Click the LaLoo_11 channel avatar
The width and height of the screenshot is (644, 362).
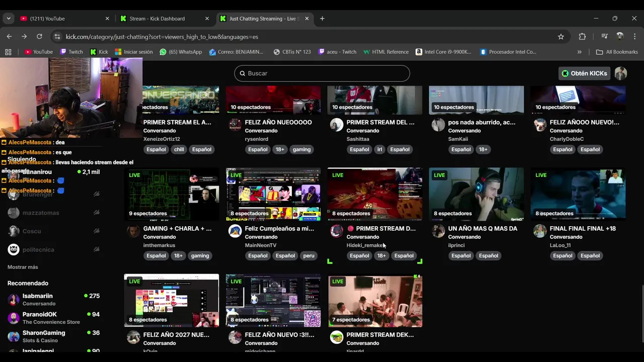[x=540, y=231]
